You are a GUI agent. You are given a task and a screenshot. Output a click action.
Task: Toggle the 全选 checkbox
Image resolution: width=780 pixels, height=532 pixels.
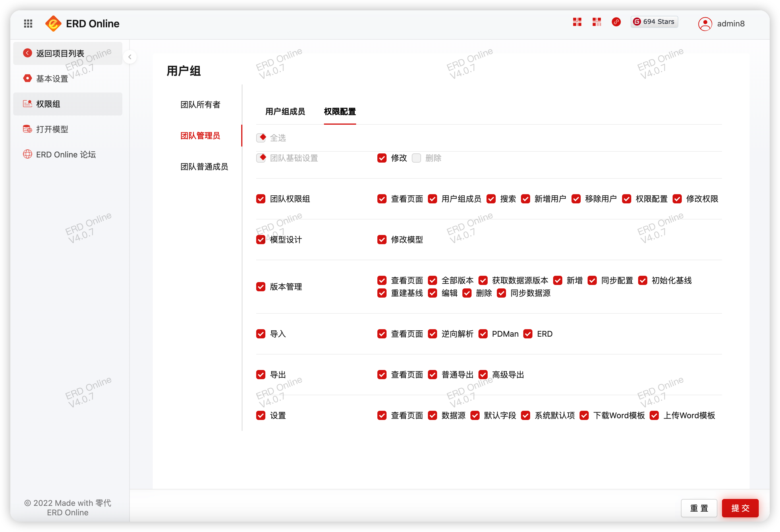click(261, 138)
